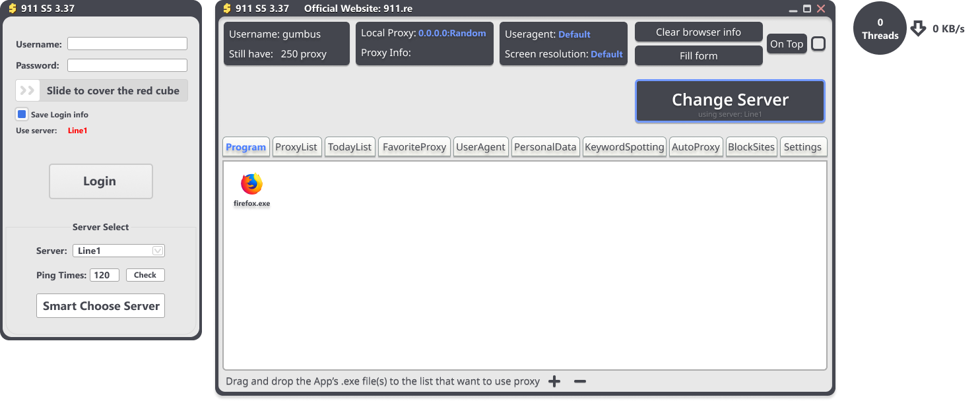This screenshot has height=401, width=980.
Task: Open the Settings tab
Action: [802, 147]
